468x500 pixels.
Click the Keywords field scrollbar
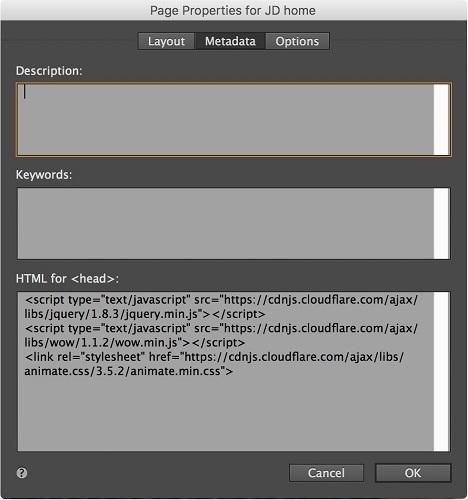tap(442, 223)
